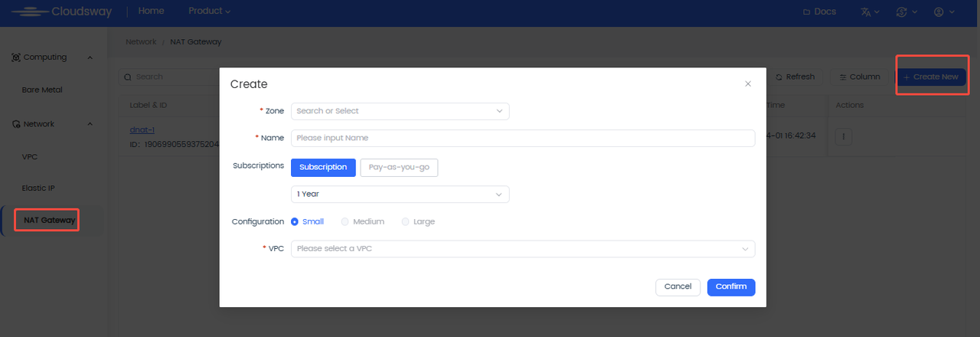Click the Create New button
The height and width of the screenshot is (337, 980).
click(931, 77)
